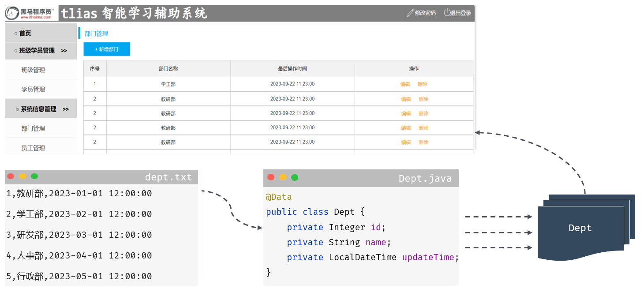Click the green dot on Dept.java window

pos(295,177)
